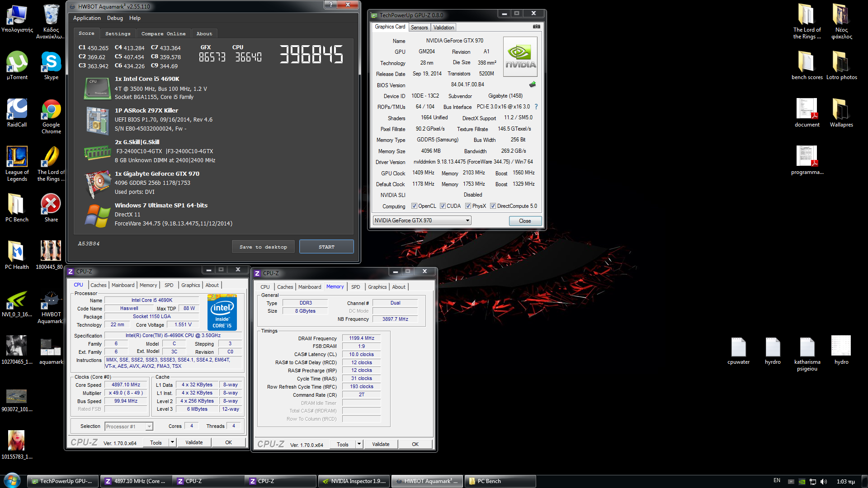Open the Debug menu in Aquamark
This screenshot has height=488, width=868.
115,18
